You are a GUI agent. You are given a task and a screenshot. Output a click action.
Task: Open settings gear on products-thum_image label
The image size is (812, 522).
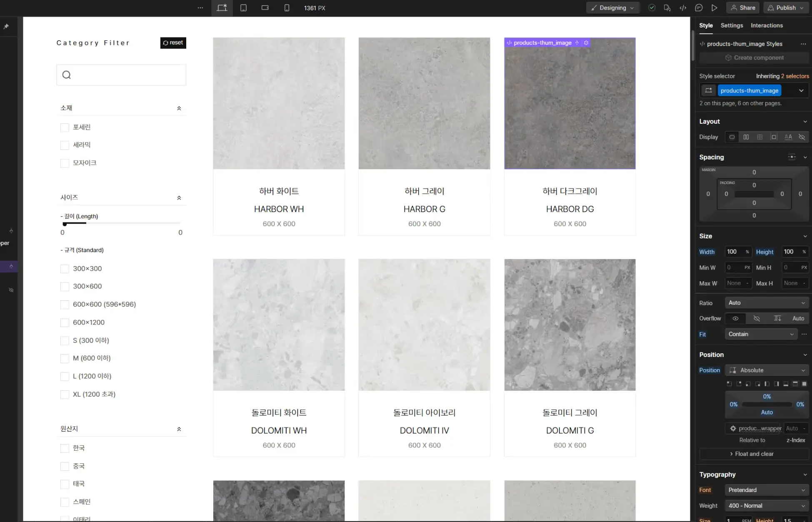[x=586, y=43]
